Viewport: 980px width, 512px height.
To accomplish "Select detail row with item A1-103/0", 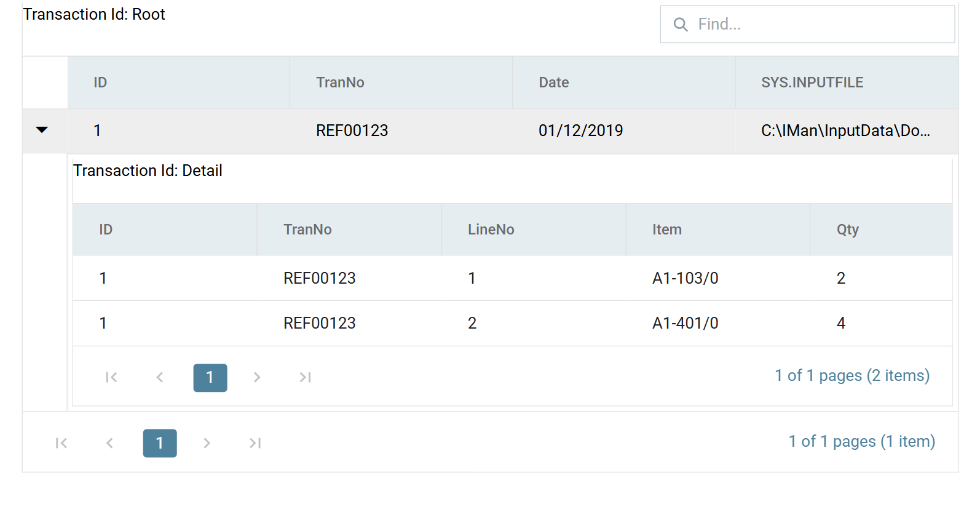I will 512,278.
